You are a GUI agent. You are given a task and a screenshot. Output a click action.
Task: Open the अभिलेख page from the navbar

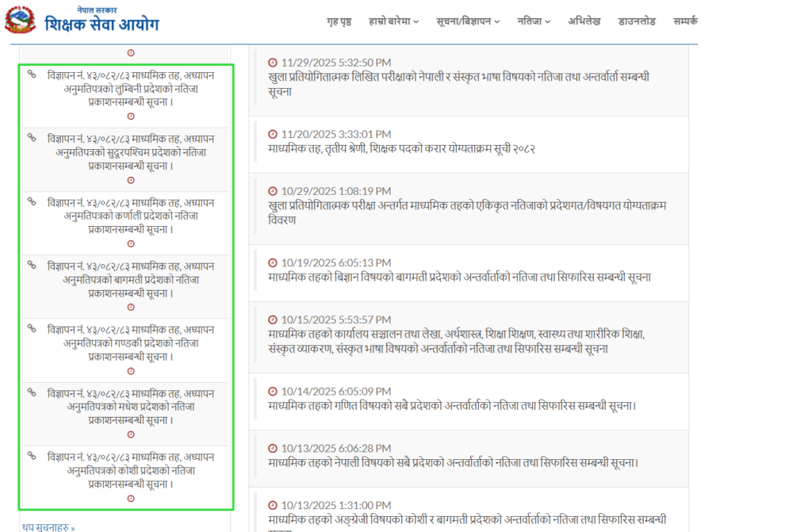[x=584, y=21]
